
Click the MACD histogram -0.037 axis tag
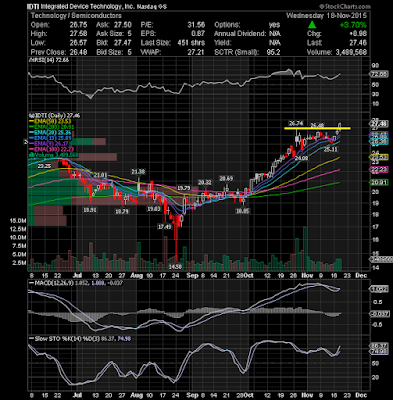(x=379, y=314)
